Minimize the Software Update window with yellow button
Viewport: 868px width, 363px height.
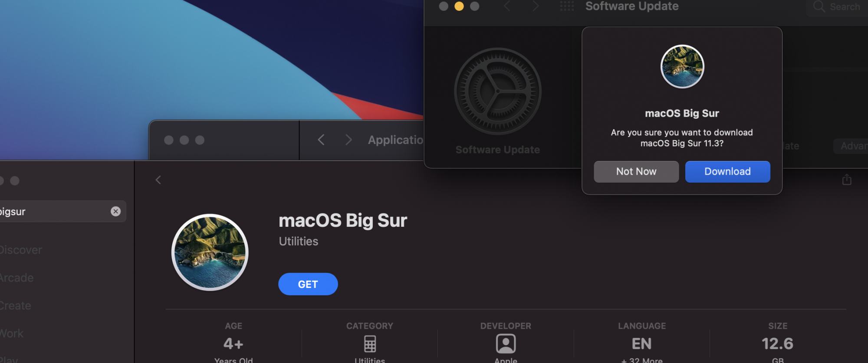(x=459, y=6)
